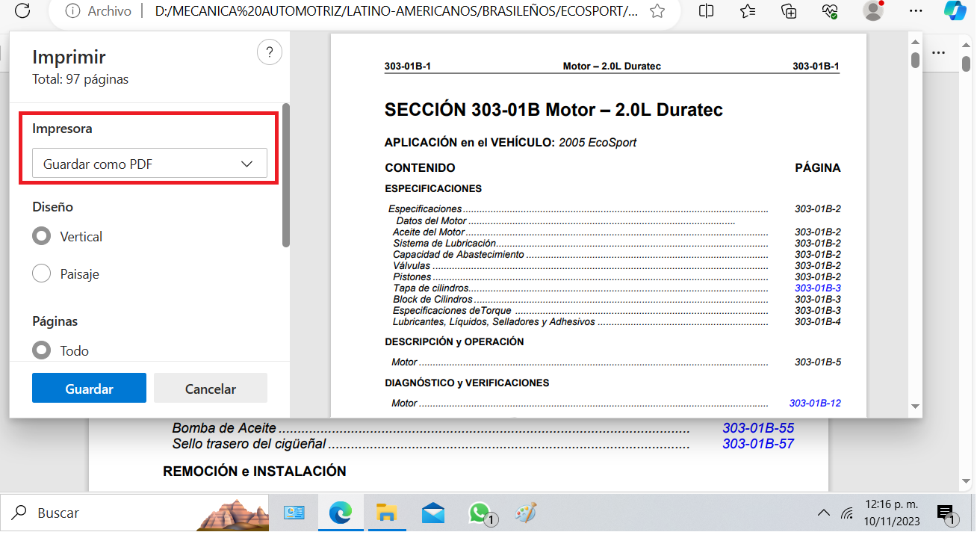Image resolution: width=980 pixels, height=535 pixels.
Task: Click the user profile avatar
Action: click(872, 10)
